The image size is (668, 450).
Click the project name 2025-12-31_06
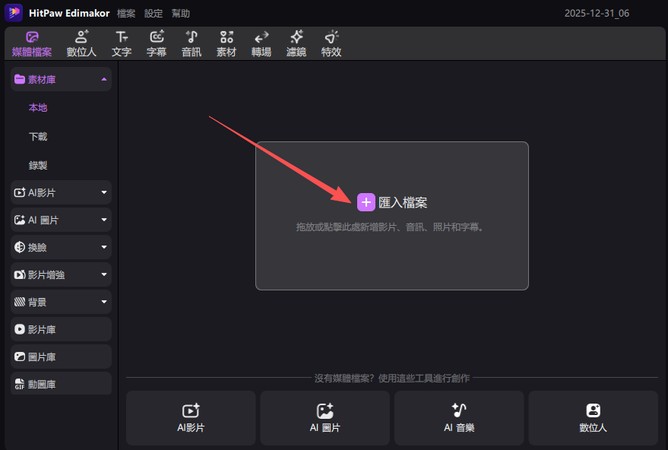click(596, 13)
